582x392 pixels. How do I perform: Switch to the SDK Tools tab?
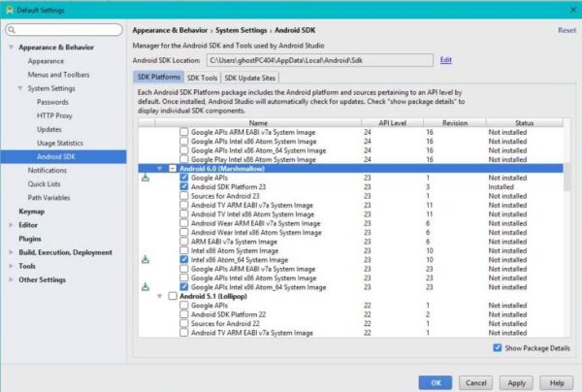tap(202, 78)
